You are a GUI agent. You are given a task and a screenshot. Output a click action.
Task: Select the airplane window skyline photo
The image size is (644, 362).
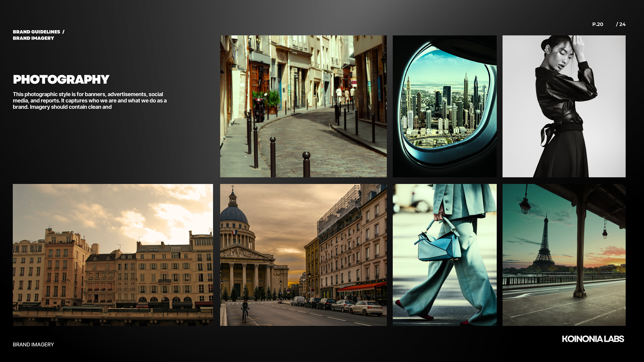click(444, 106)
